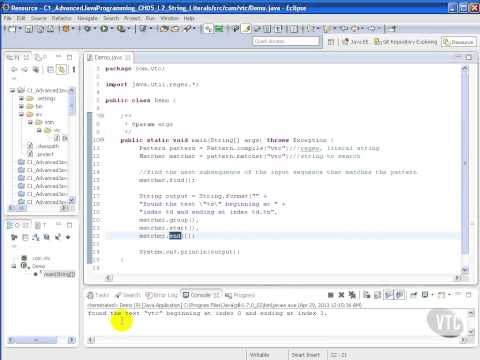480x360 pixels.
Task: Click the navigator vertical scrollbar down arrow
Action: (x=72, y=200)
